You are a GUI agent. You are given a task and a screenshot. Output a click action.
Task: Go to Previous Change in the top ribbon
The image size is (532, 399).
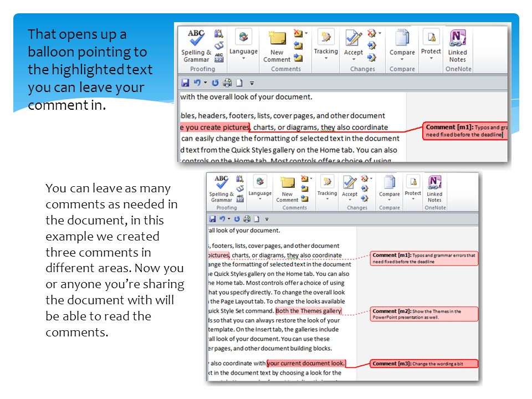pyautogui.click(x=372, y=45)
